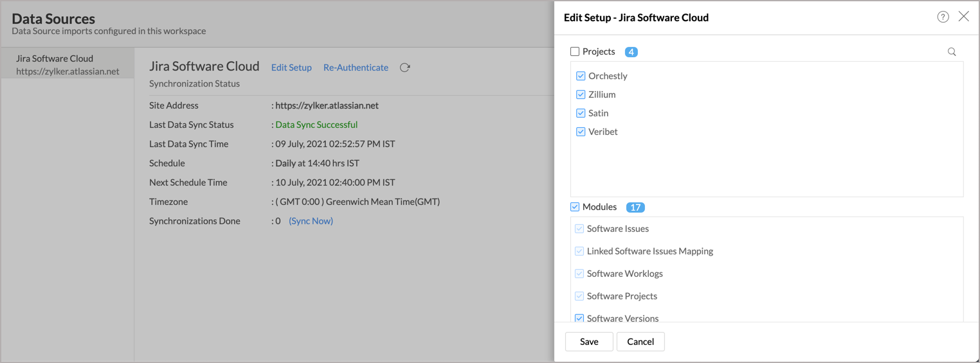Viewport: 980px width, 363px height.
Task: Click the Modules count badge 17
Action: coord(635,208)
